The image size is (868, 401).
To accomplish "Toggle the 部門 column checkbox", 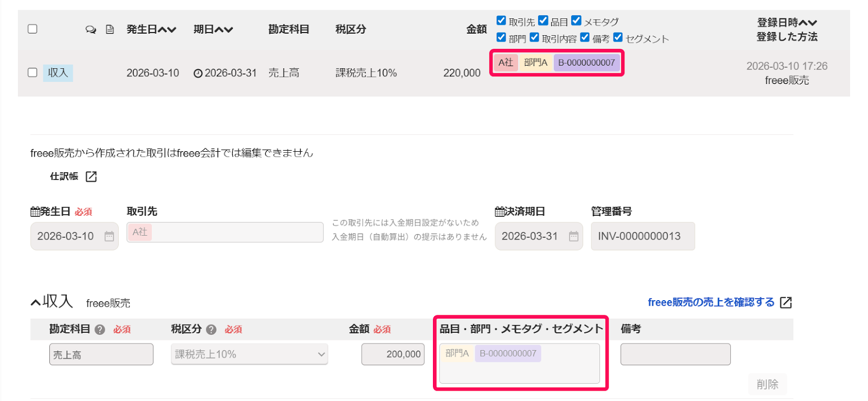I will [501, 37].
